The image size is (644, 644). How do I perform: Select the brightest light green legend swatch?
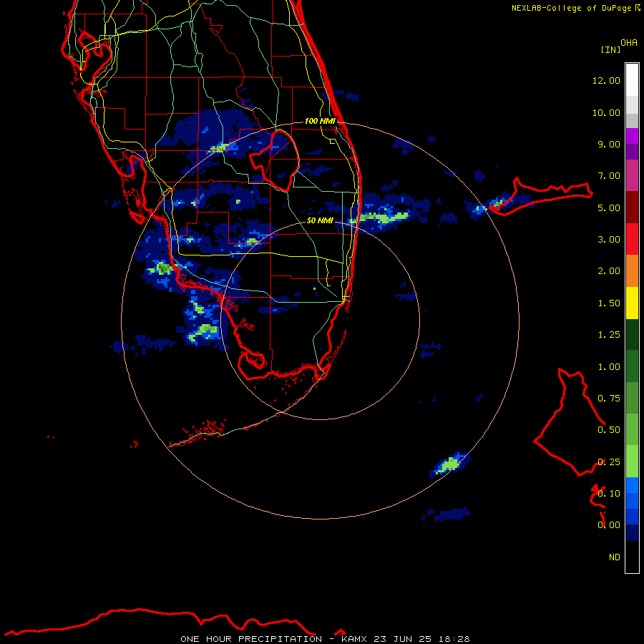coord(632,462)
